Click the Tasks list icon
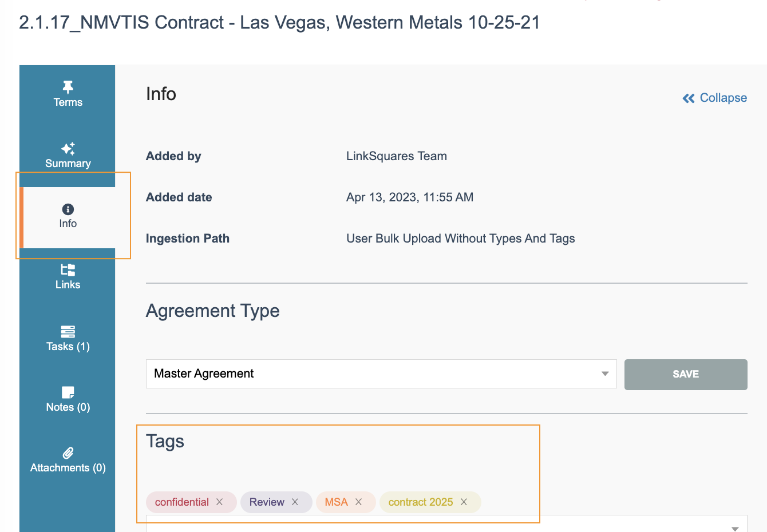 [68, 331]
